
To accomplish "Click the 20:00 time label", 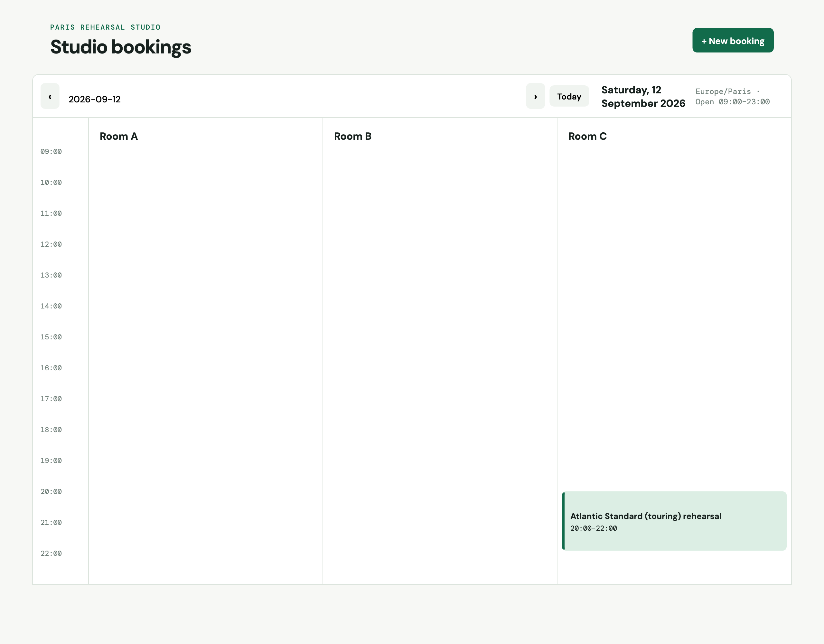I will point(51,492).
